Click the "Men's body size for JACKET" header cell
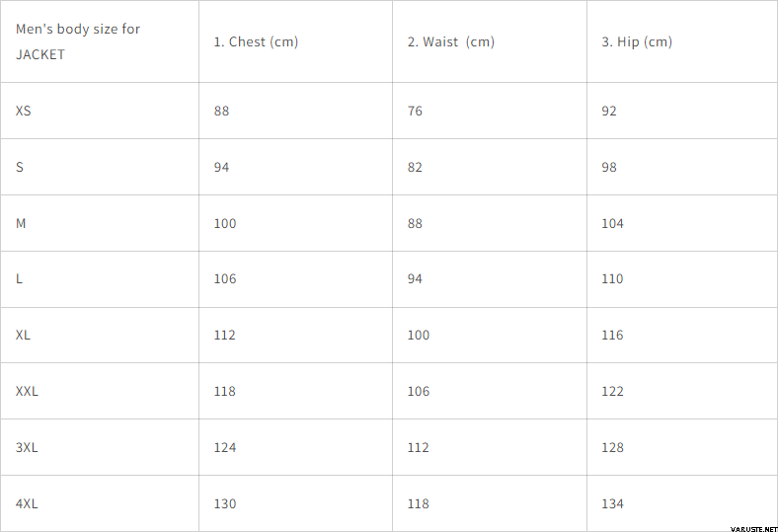 [78, 41]
